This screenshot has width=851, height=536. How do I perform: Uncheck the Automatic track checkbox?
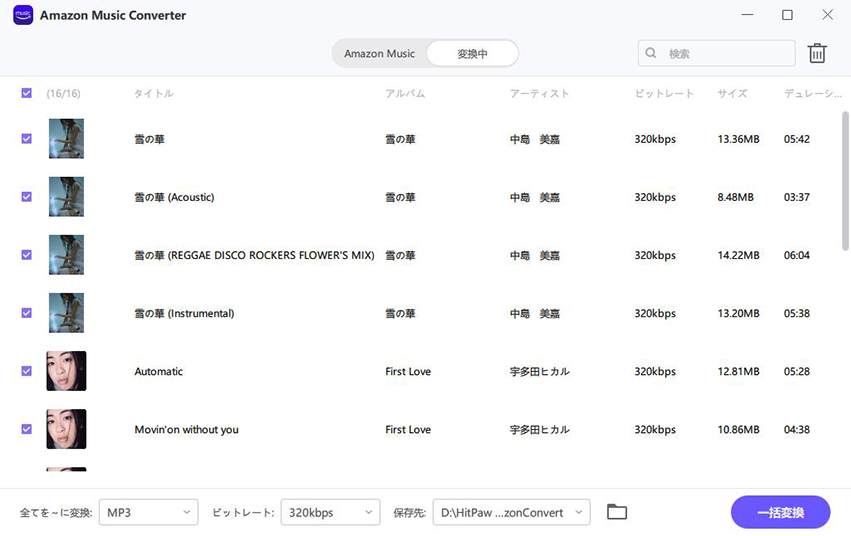[27, 371]
